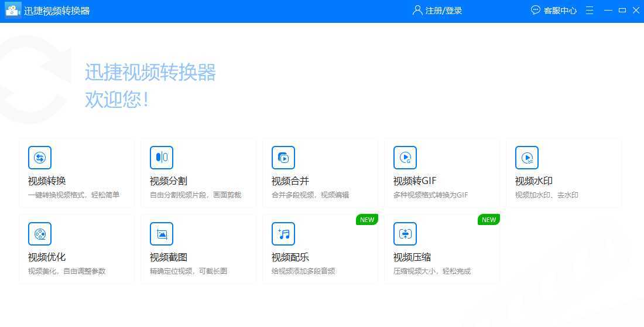Click description 视频加水印、去水印
Screen dimensions: 644x327
tap(547, 195)
